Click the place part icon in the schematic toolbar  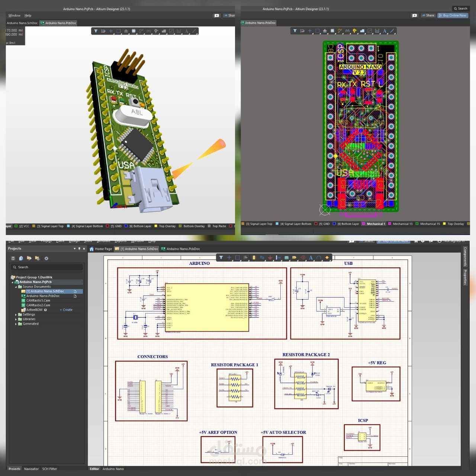pyautogui.click(x=254, y=257)
